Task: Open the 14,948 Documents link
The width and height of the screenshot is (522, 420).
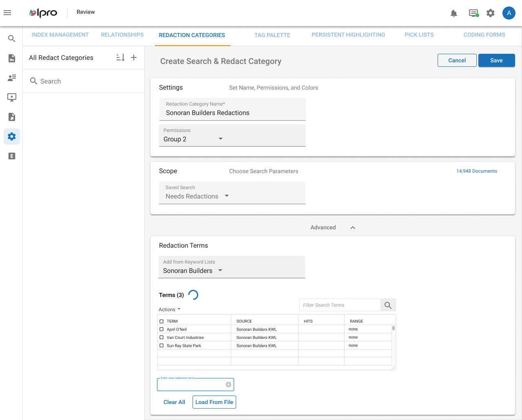Action: [476, 171]
